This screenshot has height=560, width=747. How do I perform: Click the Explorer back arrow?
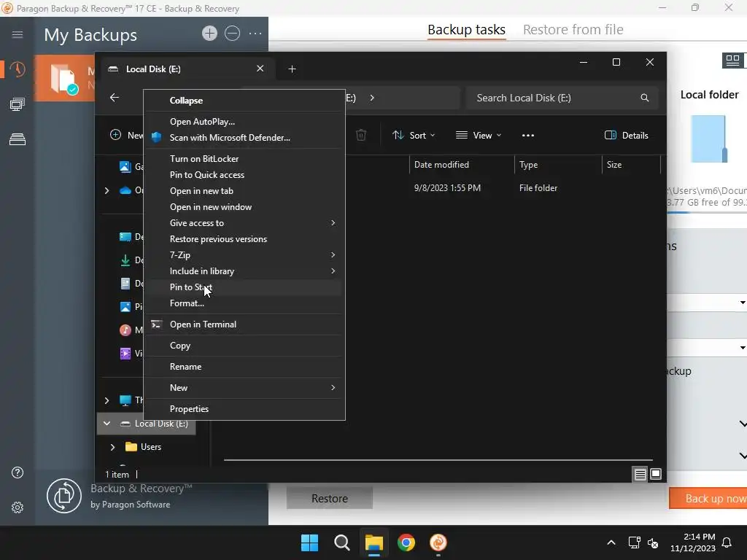tap(115, 98)
